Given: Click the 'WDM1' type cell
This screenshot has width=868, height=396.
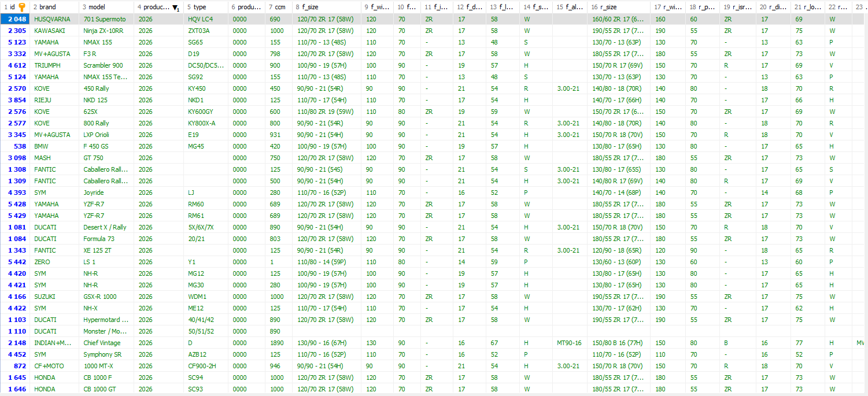Looking at the screenshot, I should pyautogui.click(x=205, y=297).
